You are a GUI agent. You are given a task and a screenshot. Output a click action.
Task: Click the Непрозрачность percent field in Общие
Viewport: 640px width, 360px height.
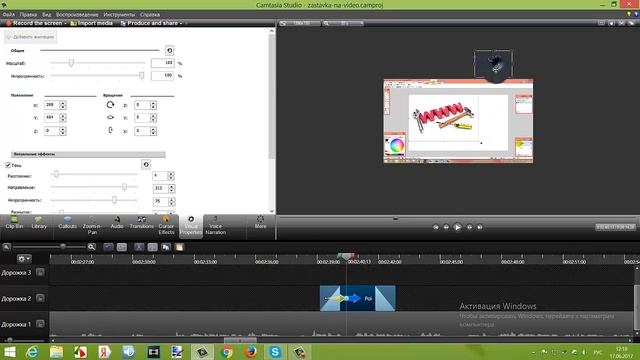tap(162, 76)
